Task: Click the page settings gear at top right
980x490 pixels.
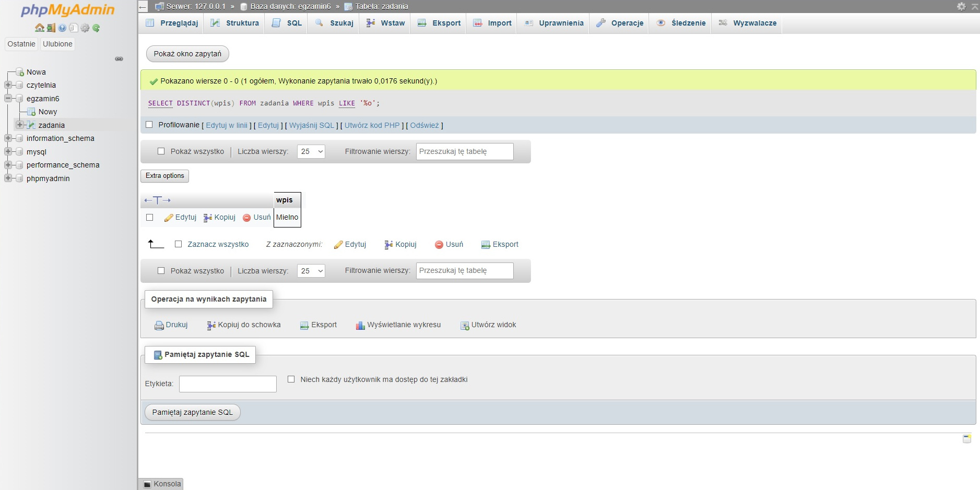Action: click(961, 6)
